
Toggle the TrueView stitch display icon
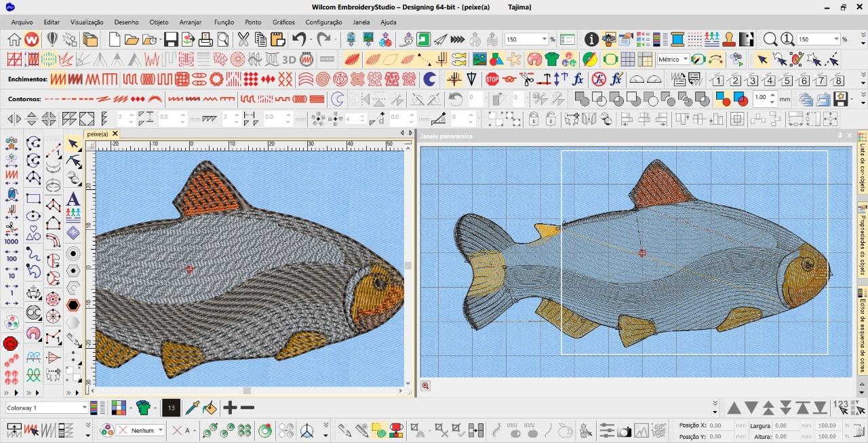[352, 60]
